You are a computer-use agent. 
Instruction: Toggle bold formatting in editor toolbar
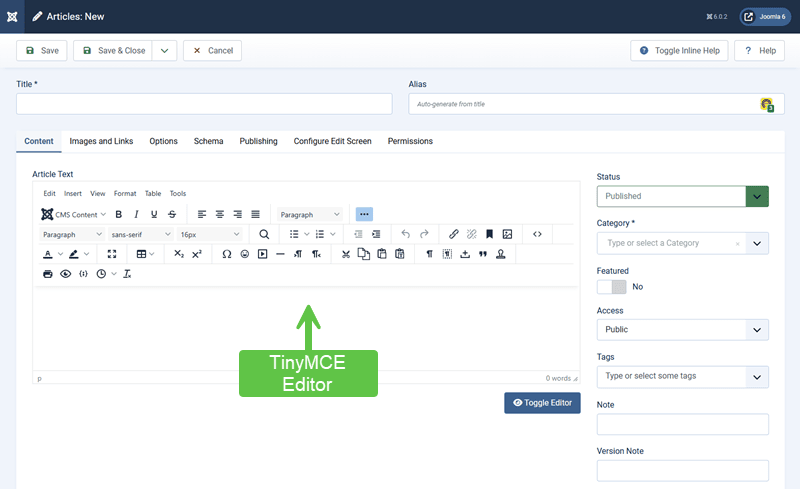click(x=118, y=214)
